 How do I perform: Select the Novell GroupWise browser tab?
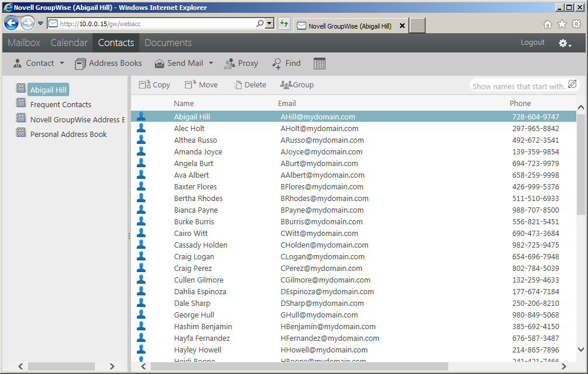coord(350,26)
